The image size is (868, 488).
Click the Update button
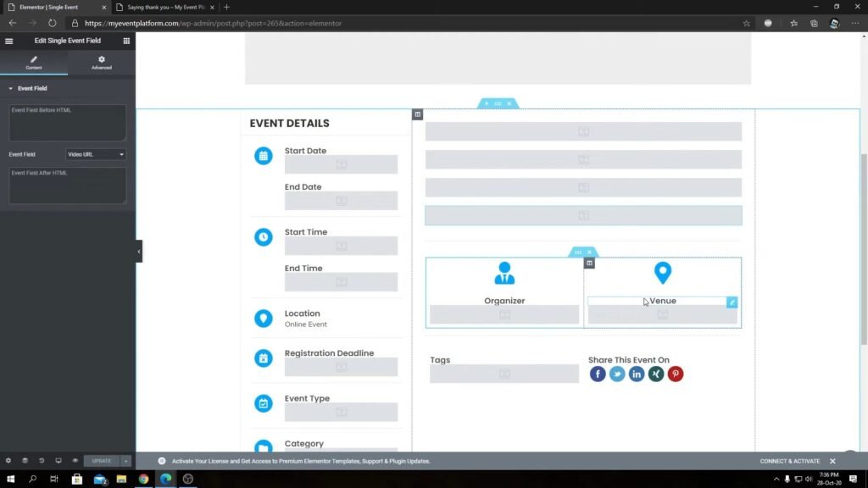[x=102, y=461]
